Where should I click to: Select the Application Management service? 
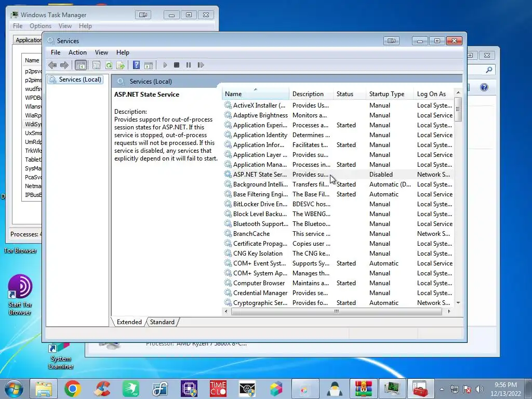click(338, 165)
